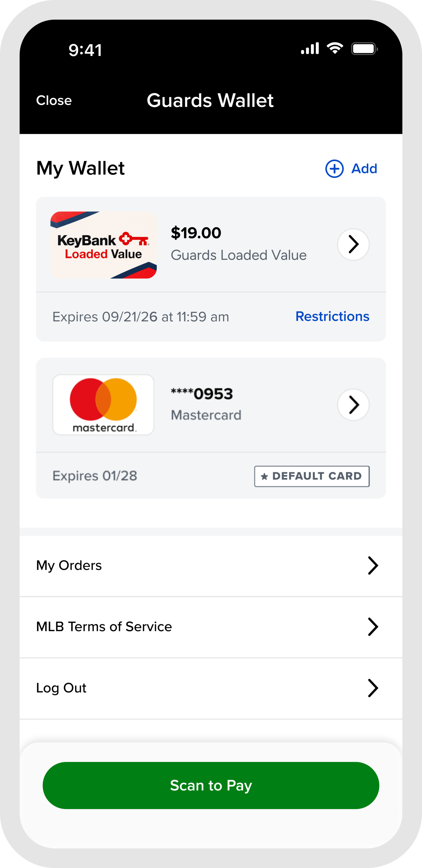Tap the cellular signal bars icon
This screenshot has width=422, height=868.
[310, 49]
